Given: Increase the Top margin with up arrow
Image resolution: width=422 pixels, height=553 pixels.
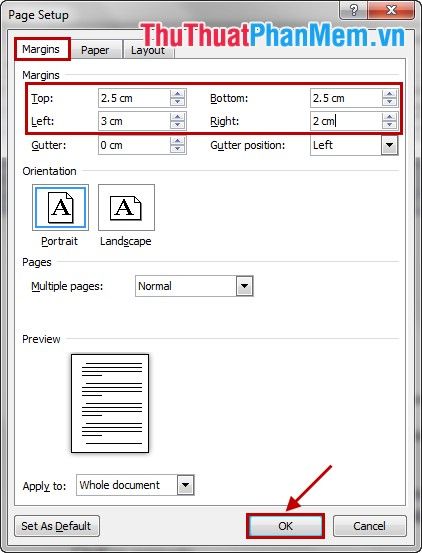Looking at the screenshot, I should pyautogui.click(x=177, y=94).
